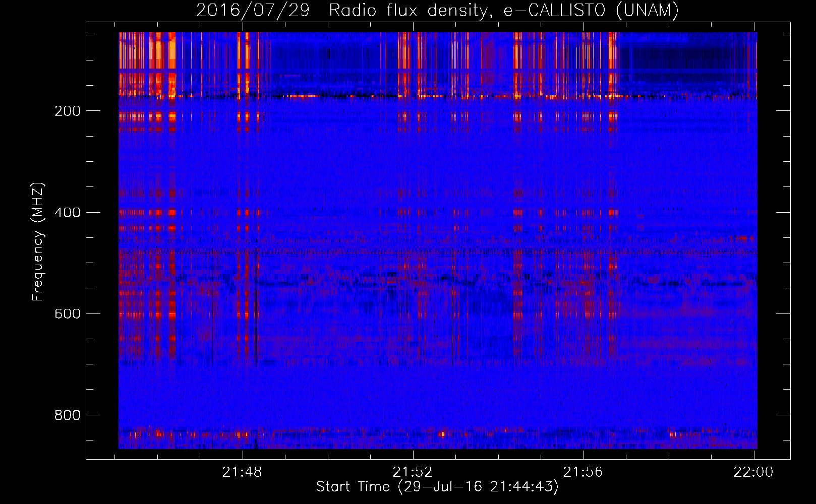Click the 800 frequency tick label

(67, 415)
